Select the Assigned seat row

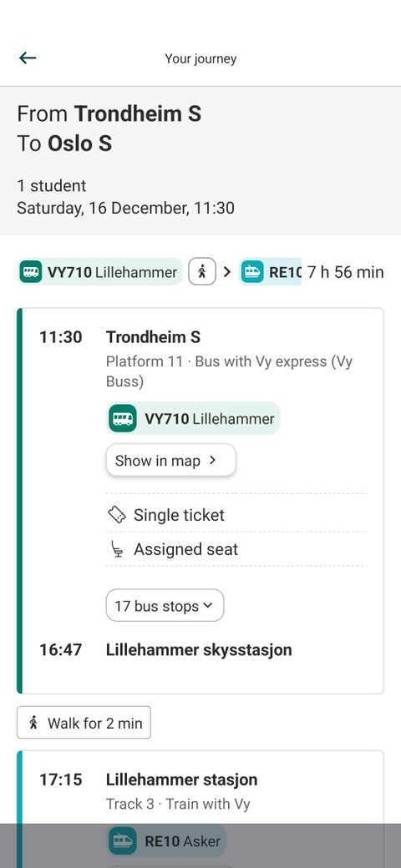pyautogui.click(x=236, y=549)
